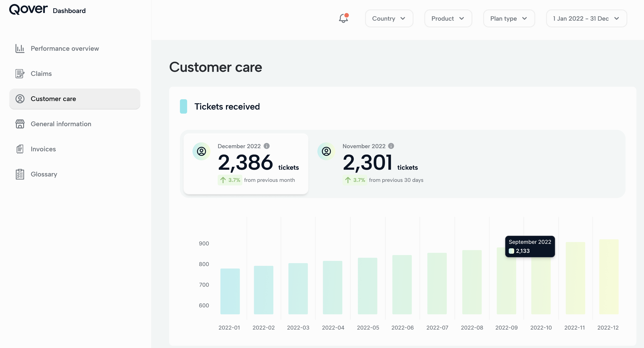Click the notification bell icon

click(x=343, y=18)
